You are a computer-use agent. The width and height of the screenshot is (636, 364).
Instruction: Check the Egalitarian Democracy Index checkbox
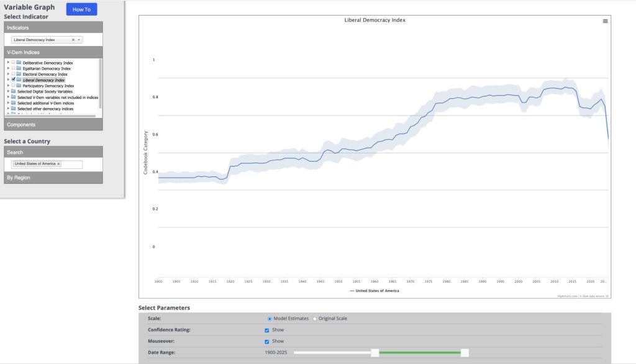point(13,68)
